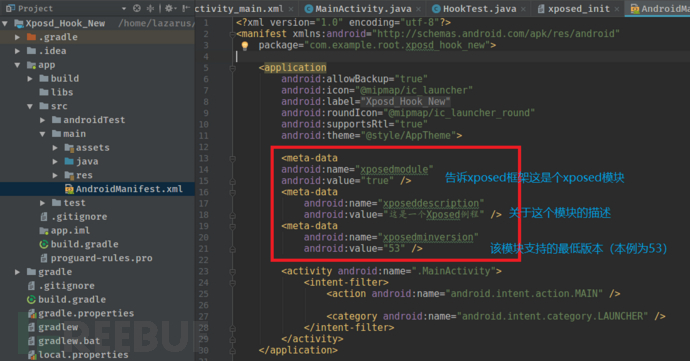Close the activity_main.xml tab
690x361 pixels.
click(x=291, y=9)
